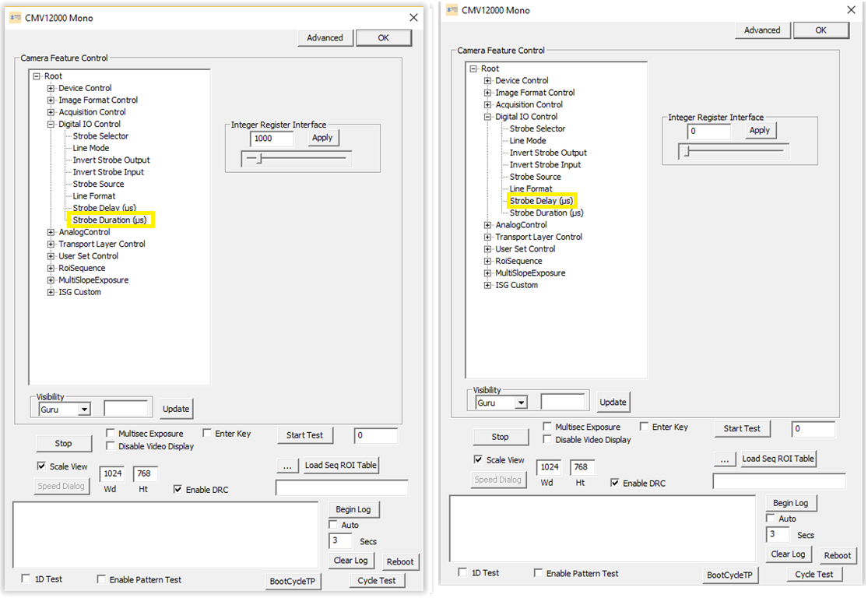Click Wd width field 1024 in left window

112,474
